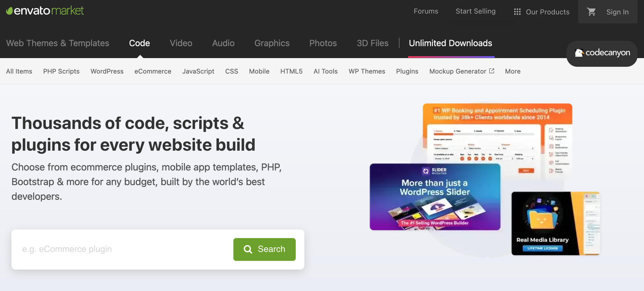This screenshot has height=291, width=644.
Task: Open the Unlimited Downloads tab
Action: pos(450,43)
